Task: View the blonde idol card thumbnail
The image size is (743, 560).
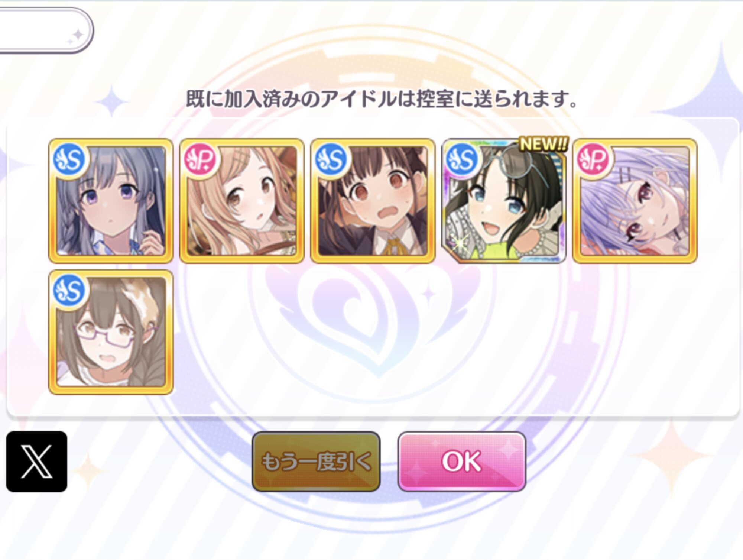Action: 242,201
